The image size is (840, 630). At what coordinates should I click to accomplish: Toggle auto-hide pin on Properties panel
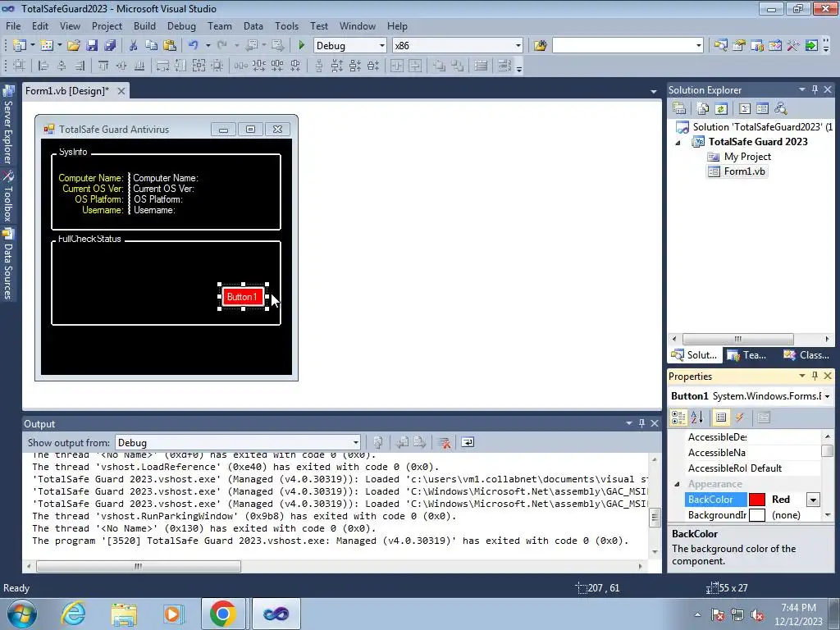(815, 376)
